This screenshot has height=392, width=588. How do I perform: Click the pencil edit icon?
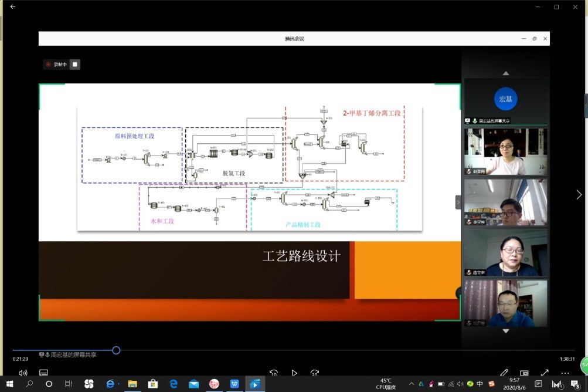click(x=504, y=373)
